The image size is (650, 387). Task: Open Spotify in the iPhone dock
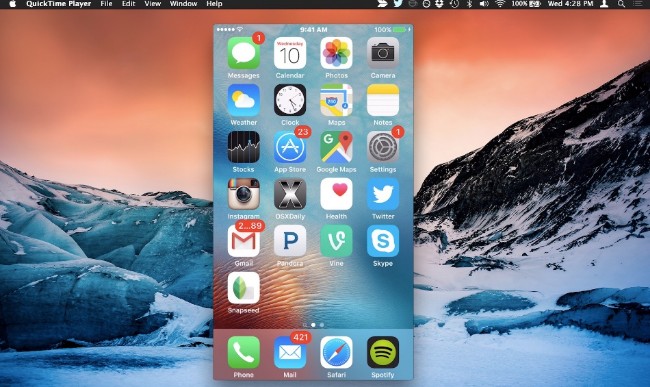pos(383,352)
